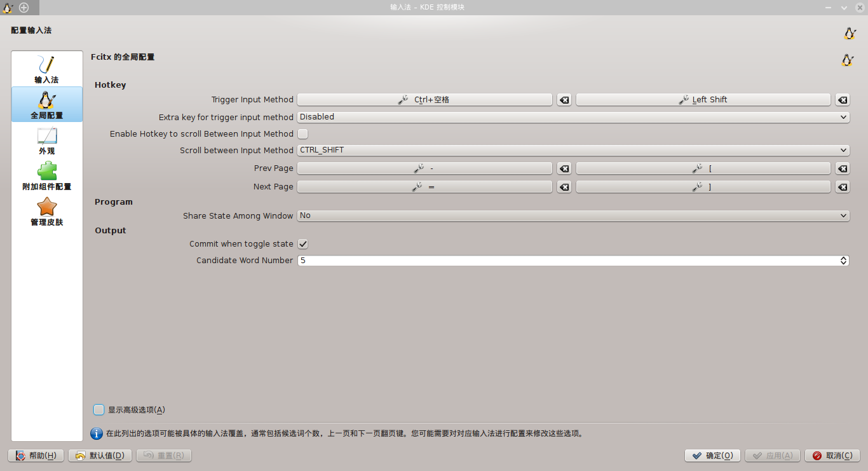868x471 pixels.
Task: Clear the Ctrl+空格 trigger hotkey
Action: tap(564, 100)
